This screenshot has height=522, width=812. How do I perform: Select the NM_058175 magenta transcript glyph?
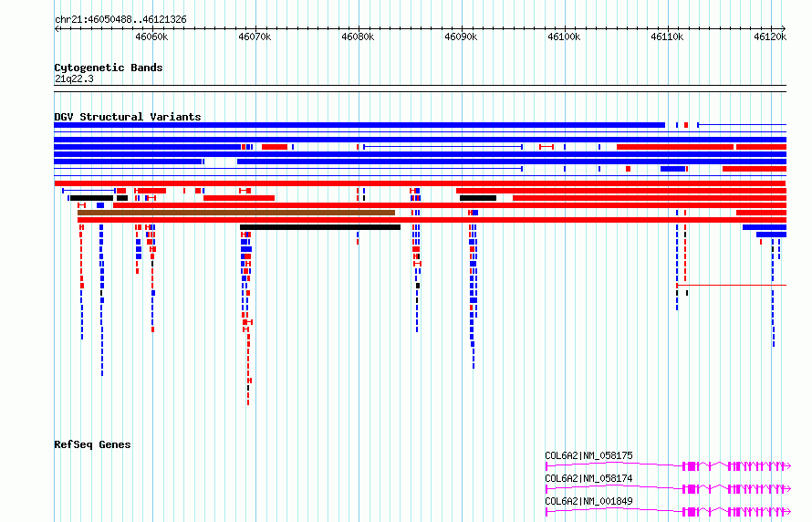click(x=668, y=466)
